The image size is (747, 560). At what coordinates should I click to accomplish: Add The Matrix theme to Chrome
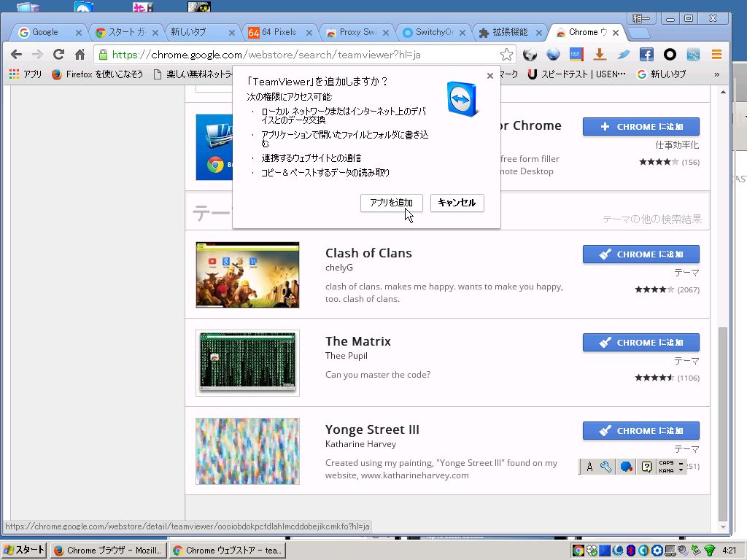640,343
